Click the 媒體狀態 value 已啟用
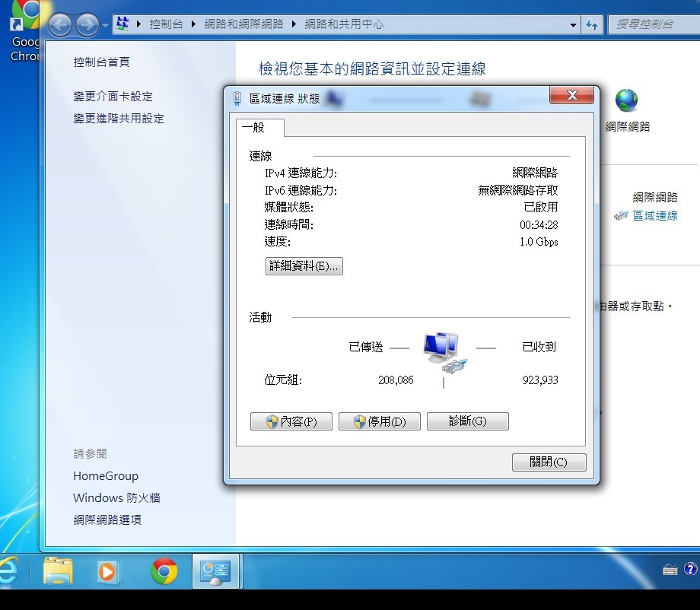Screen dimensions: 700x610 (x=541, y=207)
